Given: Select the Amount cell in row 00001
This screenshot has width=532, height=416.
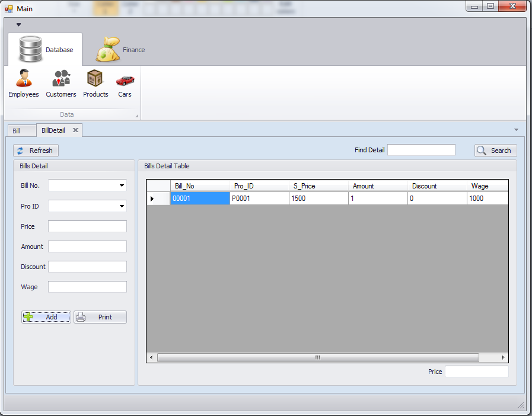Looking at the screenshot, I should (x=378, y=199).
